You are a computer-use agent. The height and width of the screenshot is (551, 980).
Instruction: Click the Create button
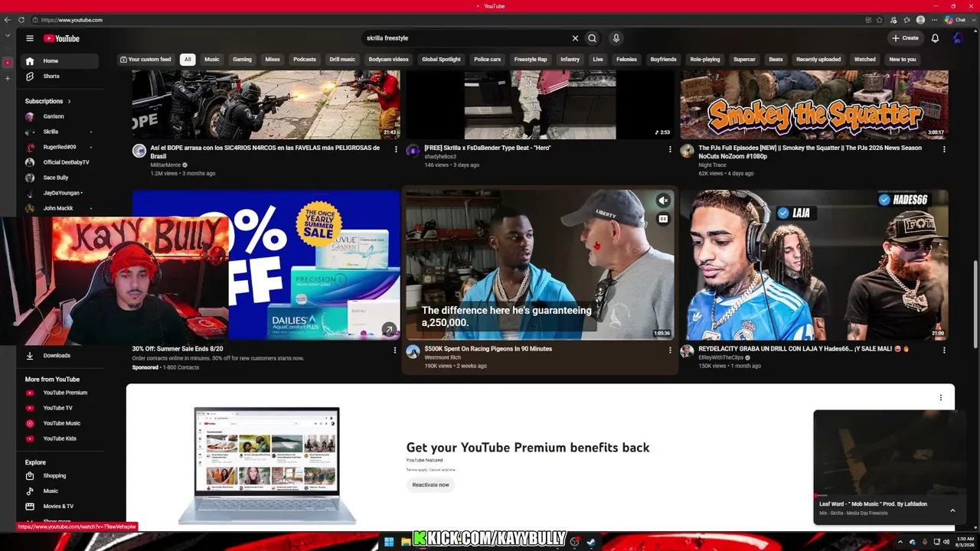click(905, 38)
